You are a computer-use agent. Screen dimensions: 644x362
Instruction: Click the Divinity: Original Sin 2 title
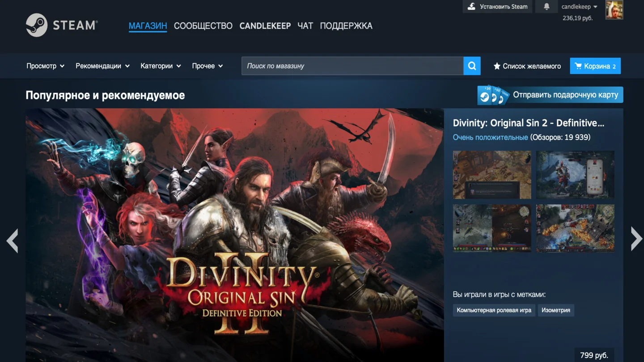click(x=529, y=123)
